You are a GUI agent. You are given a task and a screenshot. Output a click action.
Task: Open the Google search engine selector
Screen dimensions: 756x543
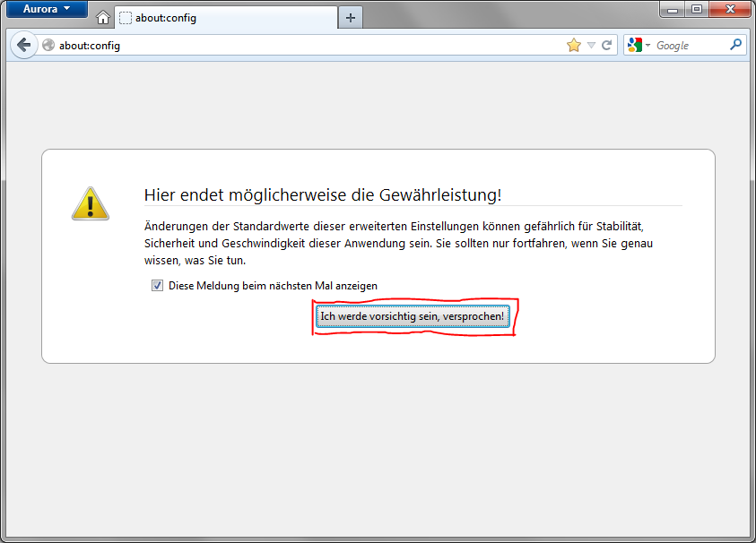pyautogui.click(x=639, y=46)
